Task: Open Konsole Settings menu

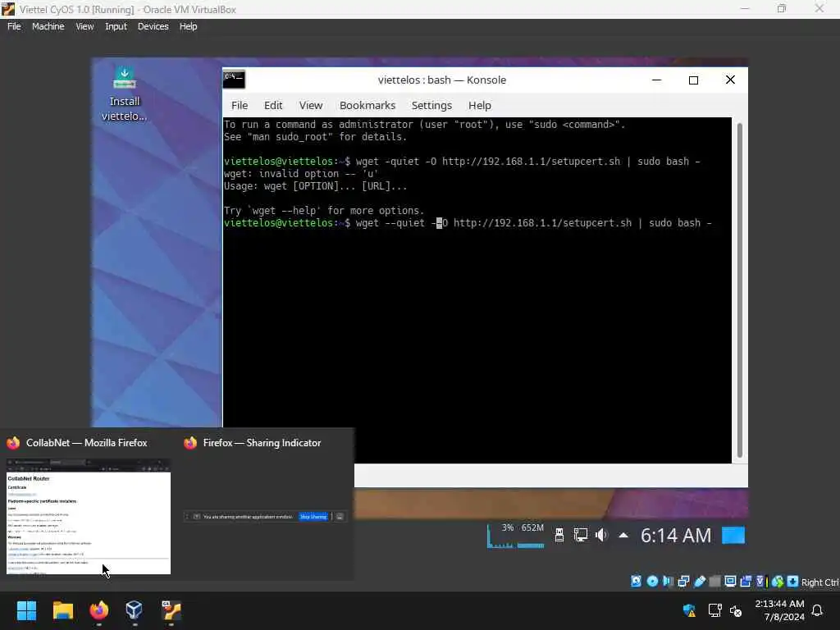Action: point(431,106)
